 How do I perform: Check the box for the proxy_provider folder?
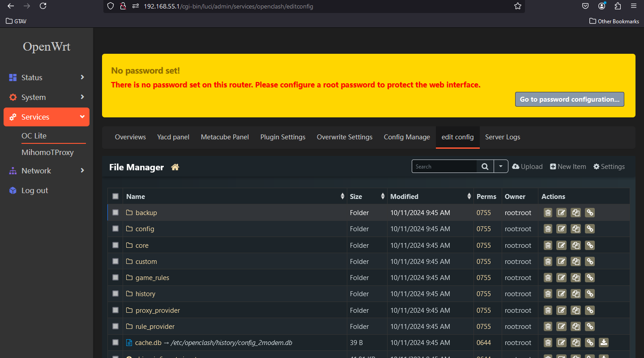click(x=115, y=310)
